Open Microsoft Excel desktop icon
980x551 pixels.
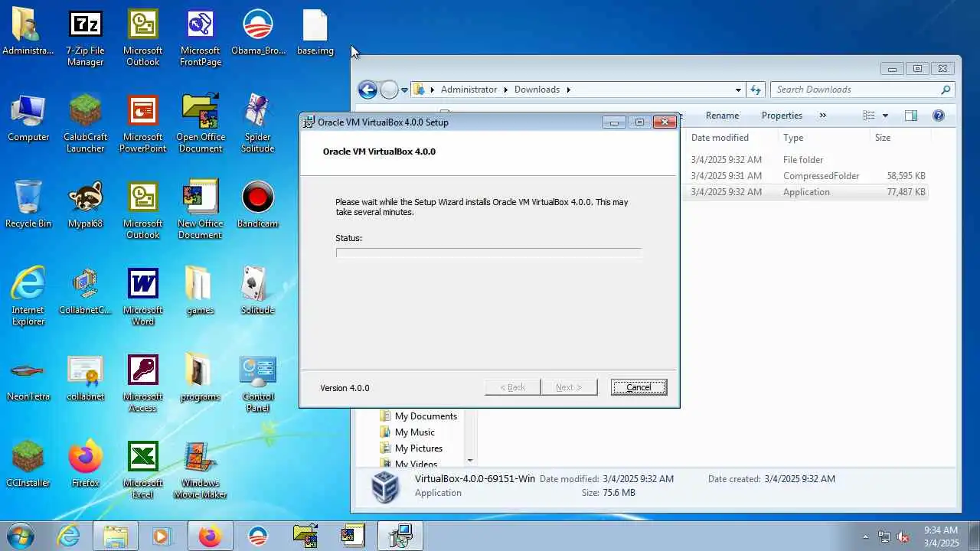[142, 471]
